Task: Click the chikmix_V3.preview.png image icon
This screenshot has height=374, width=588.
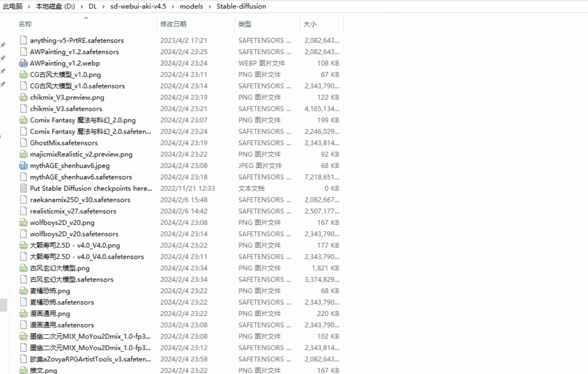Action: [23, 97]
